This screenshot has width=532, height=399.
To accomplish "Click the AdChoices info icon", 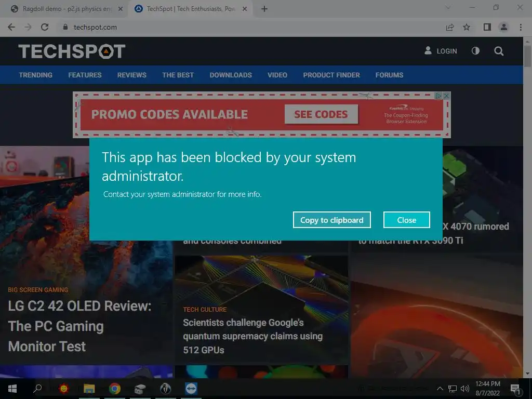I will 438,96.
